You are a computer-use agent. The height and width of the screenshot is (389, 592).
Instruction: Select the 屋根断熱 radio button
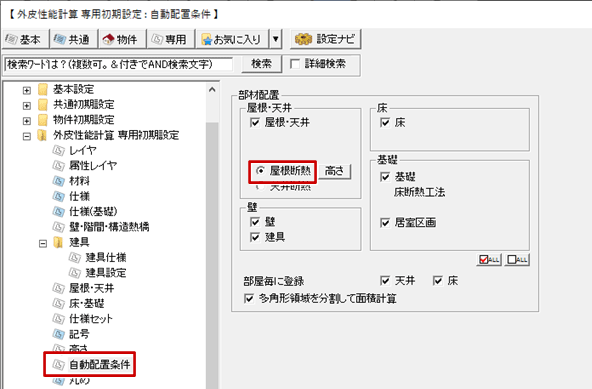[260, 171]
